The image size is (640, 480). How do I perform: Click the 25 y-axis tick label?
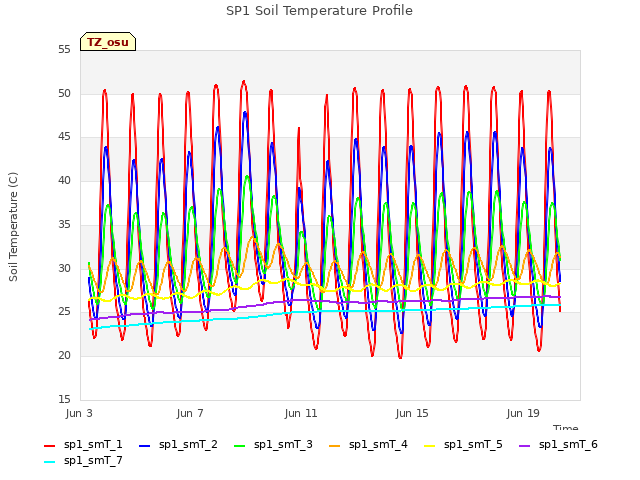64,312
